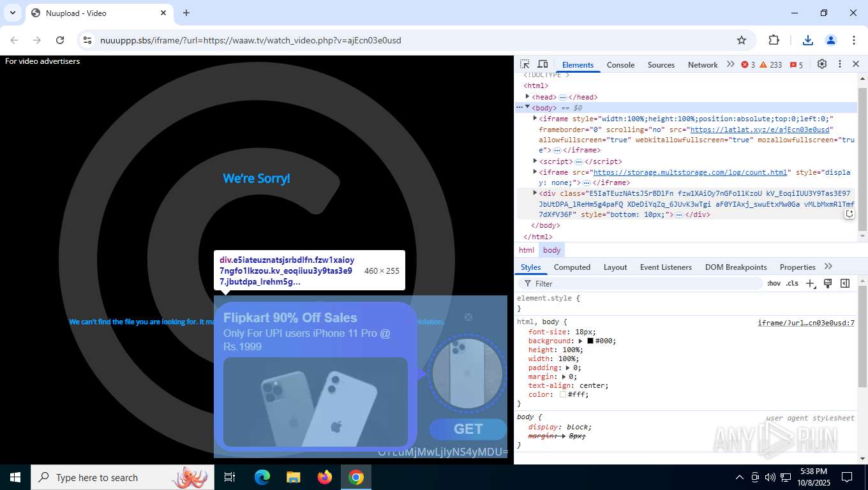The width and height of the screenshot is (868, 490).
Task: Close the DevTools panel
Action: [856, 64]
